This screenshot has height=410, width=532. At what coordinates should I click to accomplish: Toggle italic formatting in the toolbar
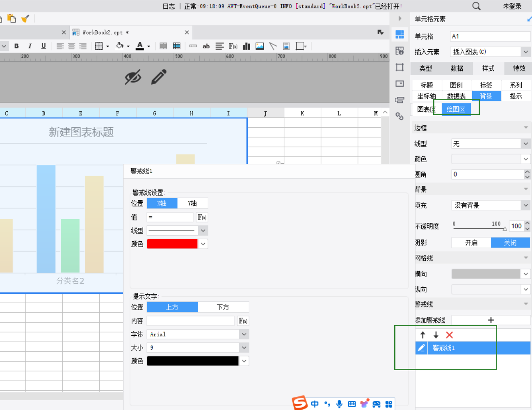[x=30, y=46]
